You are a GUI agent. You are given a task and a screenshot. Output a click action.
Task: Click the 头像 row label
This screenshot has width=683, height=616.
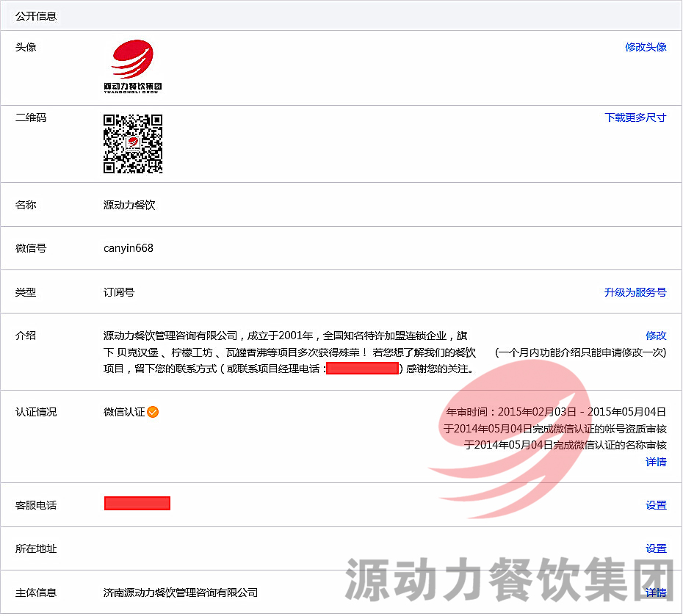point(26,47)
